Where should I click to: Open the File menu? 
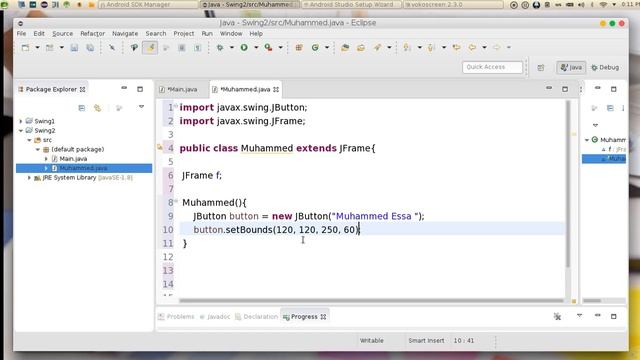[x=21, y=33]
